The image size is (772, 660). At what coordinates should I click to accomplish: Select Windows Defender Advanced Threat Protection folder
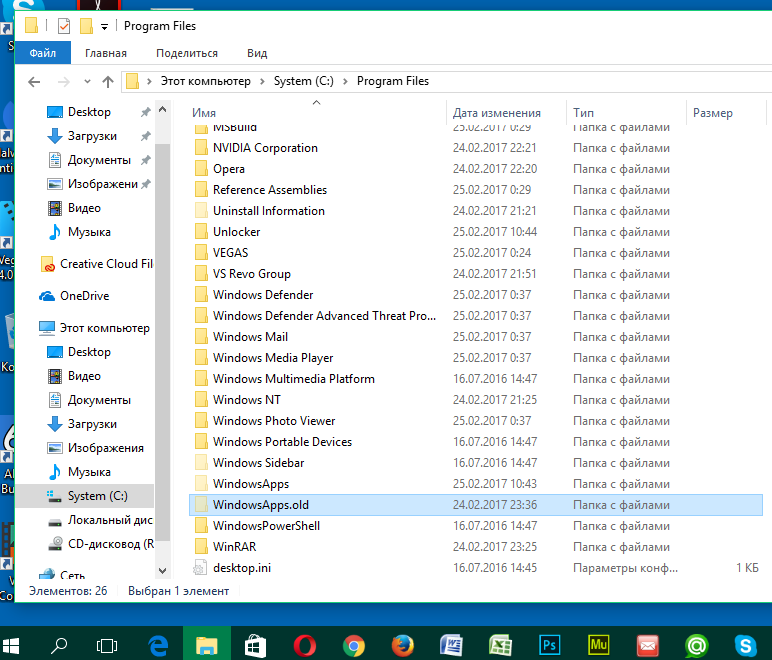(x=324, y=315)
